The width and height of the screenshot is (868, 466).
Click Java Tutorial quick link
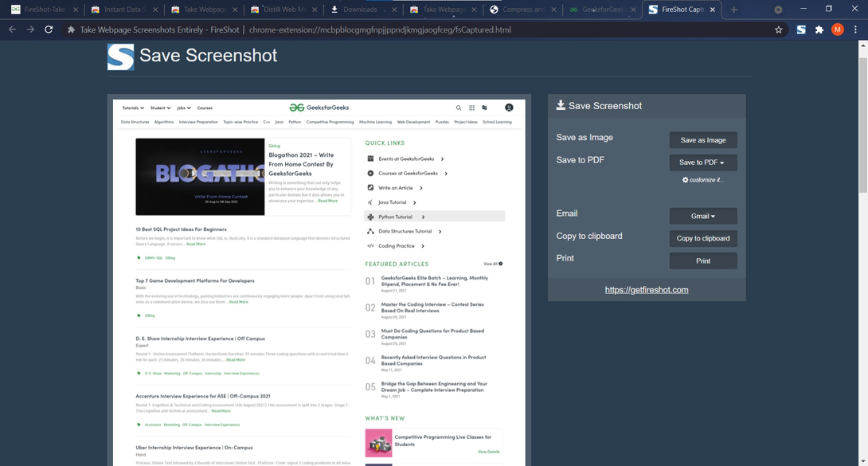392,202
